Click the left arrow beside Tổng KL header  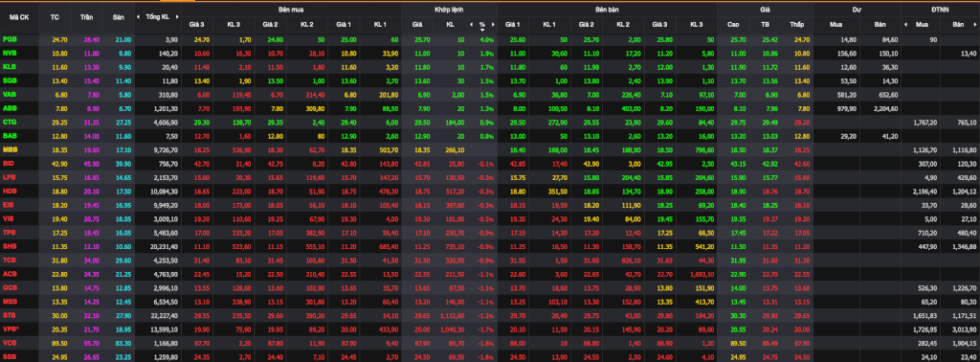point(139,17)
